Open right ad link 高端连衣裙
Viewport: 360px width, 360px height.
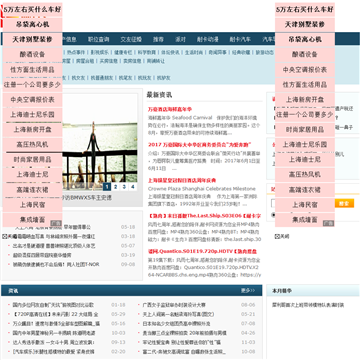tap(305, 189)
